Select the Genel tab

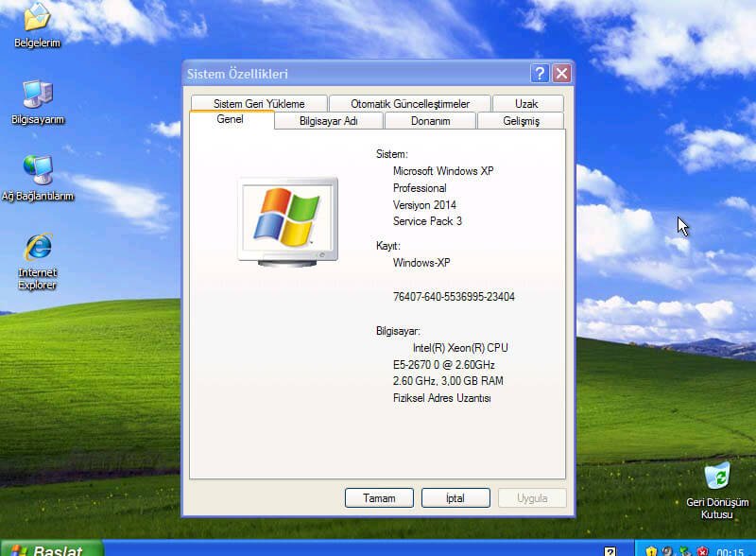point(230,119)
